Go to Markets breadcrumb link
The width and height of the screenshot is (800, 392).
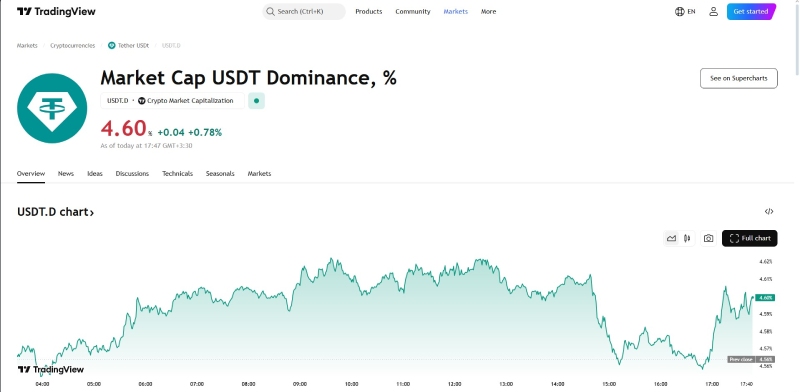[27, 45]
